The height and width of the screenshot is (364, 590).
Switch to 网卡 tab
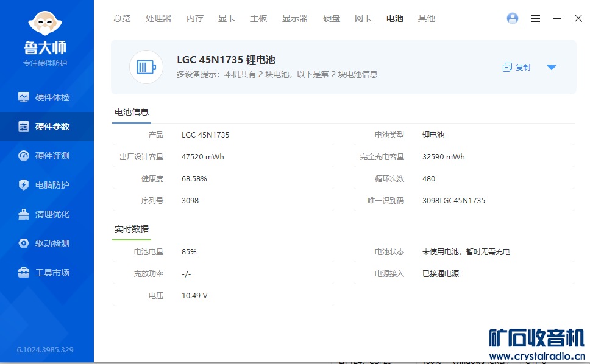(x=363, y=18)
